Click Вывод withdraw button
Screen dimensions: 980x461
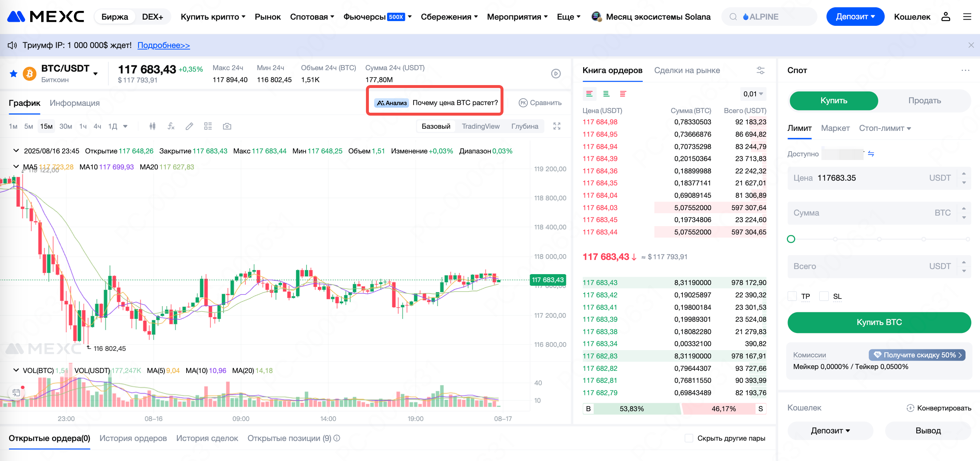coord(928,430)
